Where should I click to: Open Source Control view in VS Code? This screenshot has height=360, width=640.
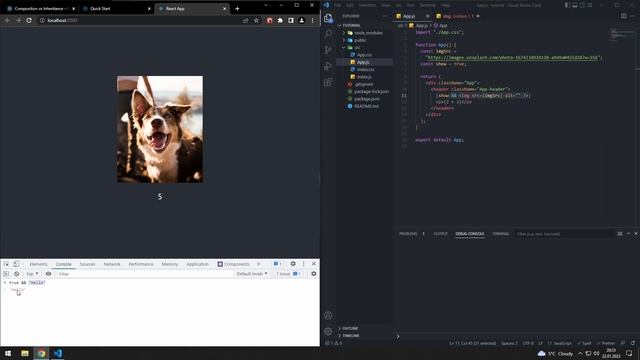(x=328, y=50)
